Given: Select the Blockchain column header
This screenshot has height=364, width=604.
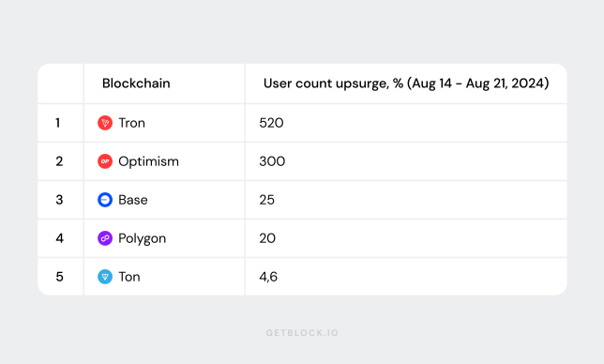Looking at the screenshot, I should pos(136,83).
